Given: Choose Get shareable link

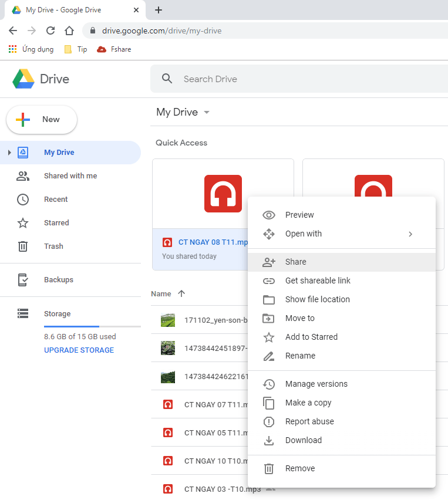Looking at the screenshot, I should coord(342,281).
